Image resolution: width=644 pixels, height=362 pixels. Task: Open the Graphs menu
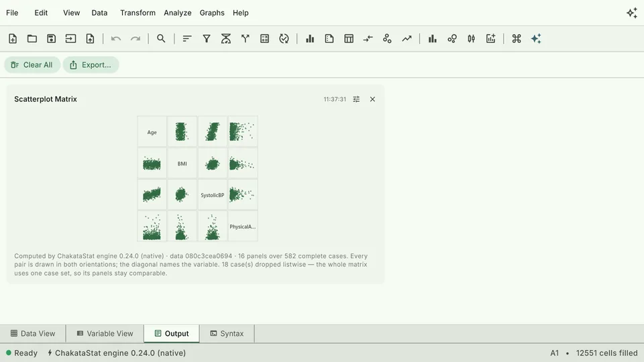coord(212,13)
